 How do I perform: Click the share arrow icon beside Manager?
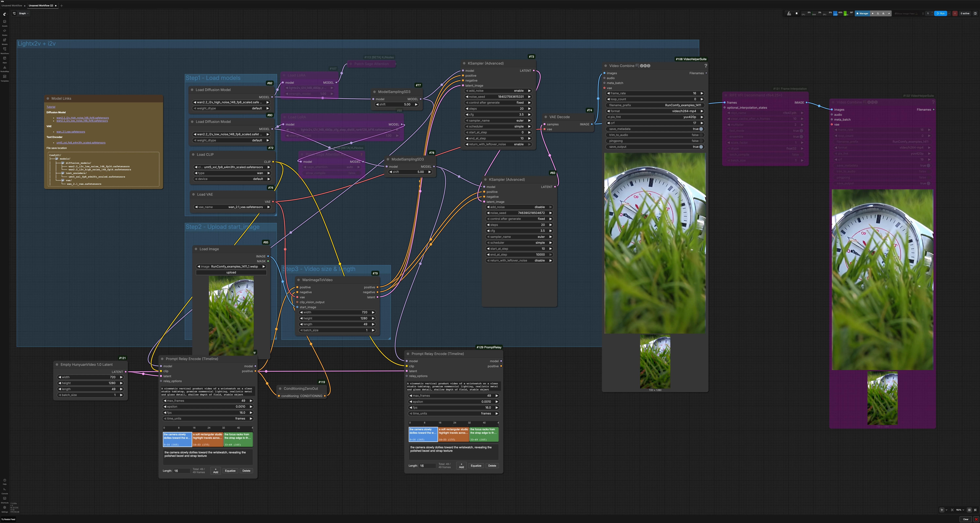(x=889, y=13)
